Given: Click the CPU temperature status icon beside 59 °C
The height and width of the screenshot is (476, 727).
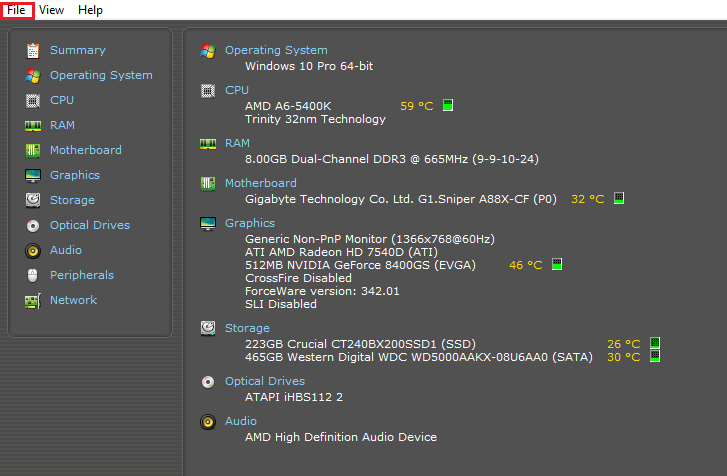Looking at the screenshot, I should [447, 105].
